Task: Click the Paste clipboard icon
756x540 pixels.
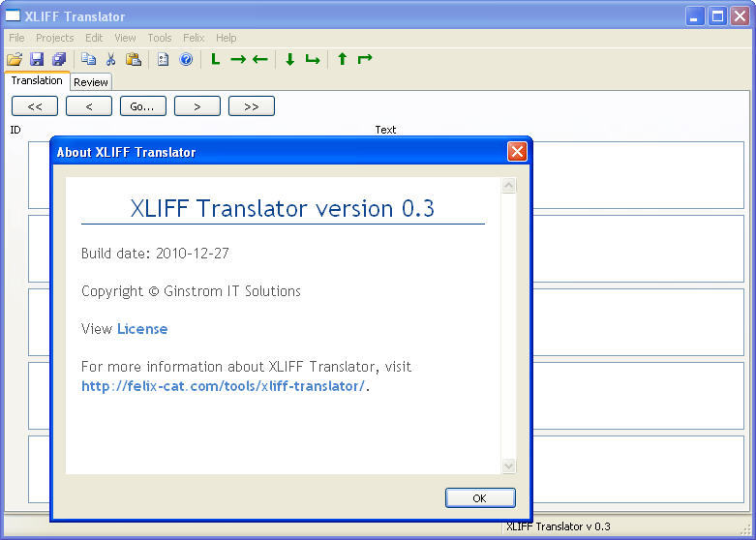Action: (x=134, y=59)
